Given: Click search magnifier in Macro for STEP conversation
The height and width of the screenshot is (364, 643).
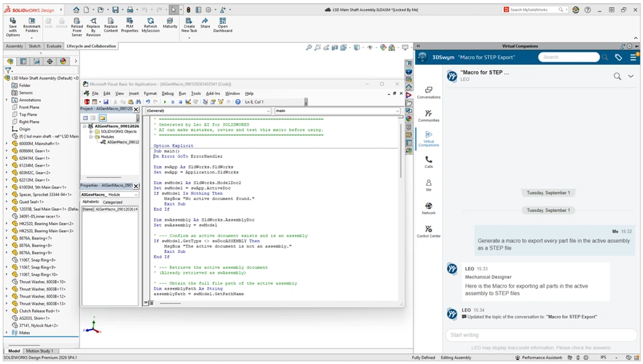Looking at the screenshot, I should tap(617, 76).
